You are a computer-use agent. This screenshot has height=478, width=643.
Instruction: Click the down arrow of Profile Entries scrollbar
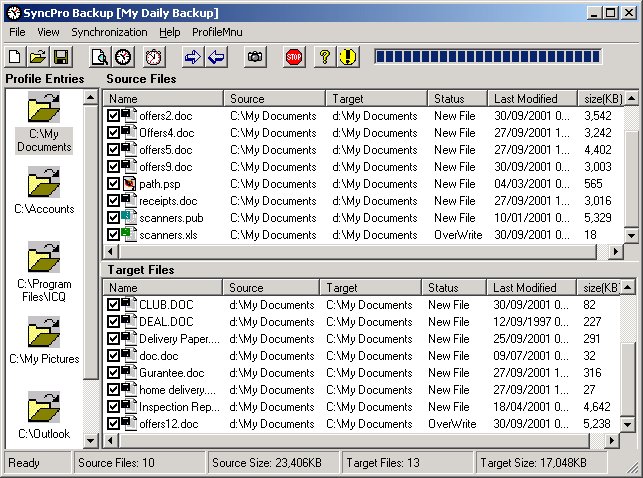90,441
